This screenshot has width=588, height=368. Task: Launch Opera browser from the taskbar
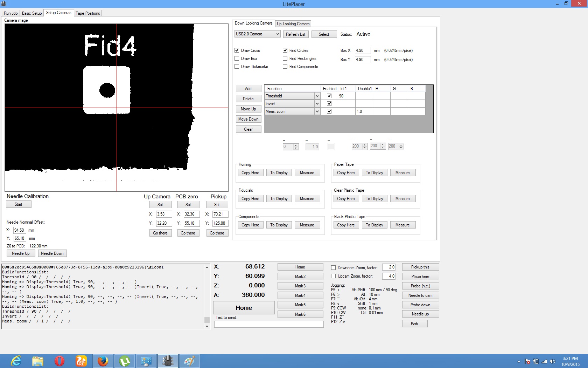point(59,361)
